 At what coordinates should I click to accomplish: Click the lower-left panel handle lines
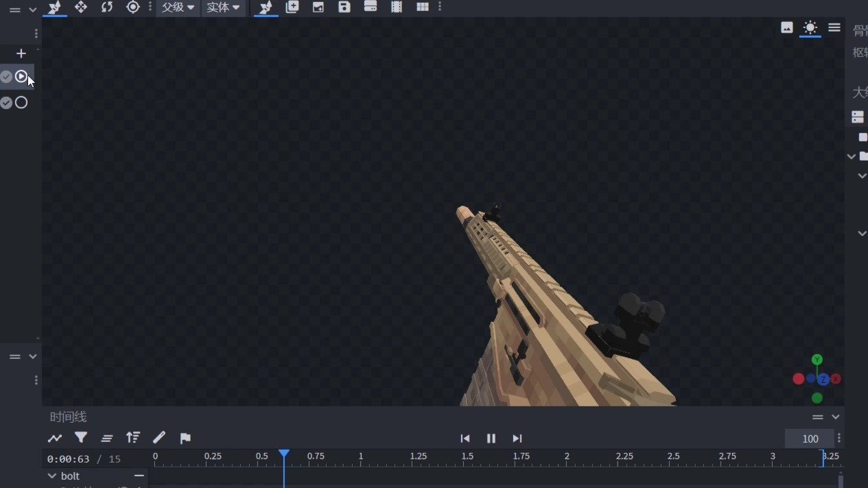point(14,357)
